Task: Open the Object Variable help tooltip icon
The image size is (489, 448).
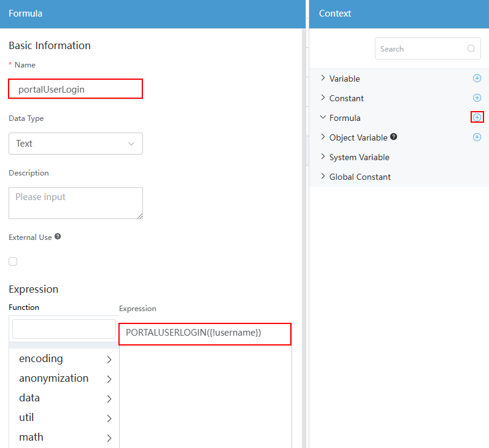Action: 393,137
